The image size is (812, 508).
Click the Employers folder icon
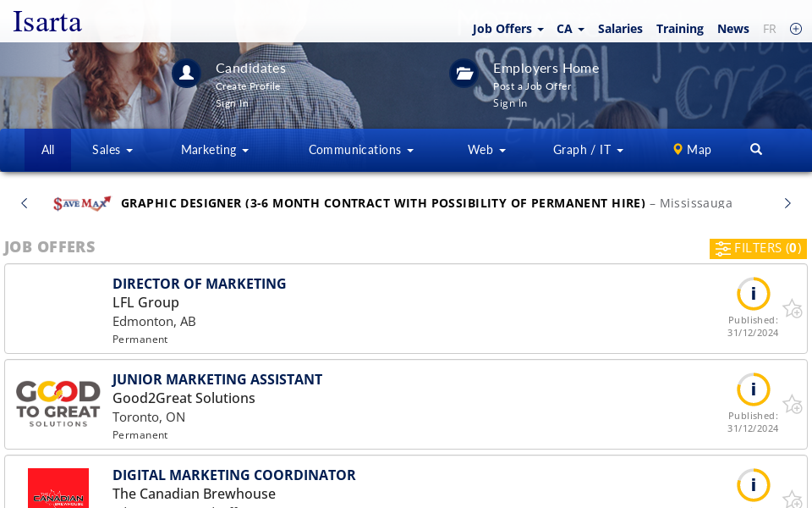[x=464, y=73]
